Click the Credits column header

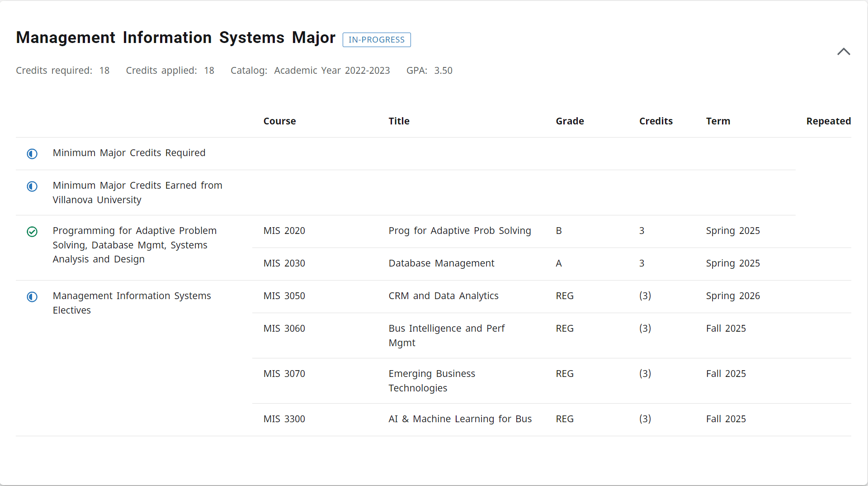656,121
